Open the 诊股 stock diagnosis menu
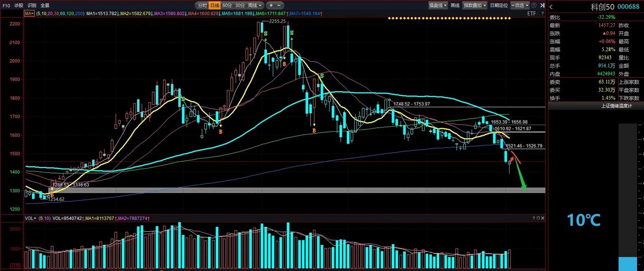644x271 pixels. (x=19, y=6)
